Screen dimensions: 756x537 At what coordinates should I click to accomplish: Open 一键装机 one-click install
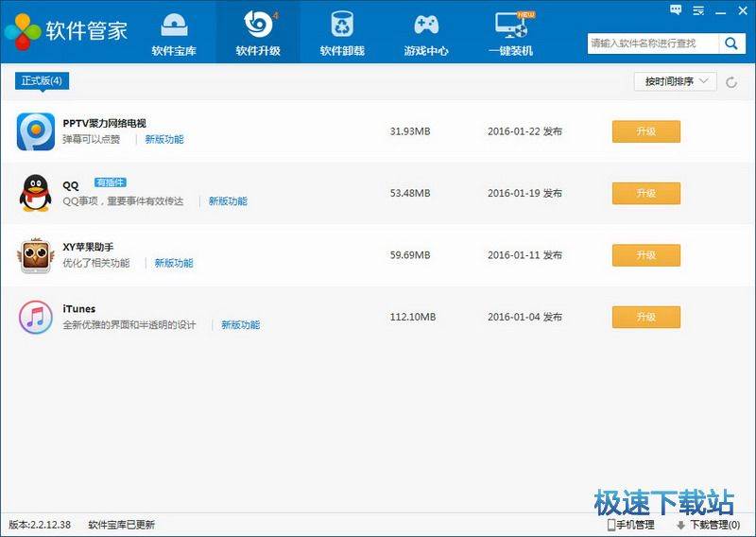coord(510,34)
